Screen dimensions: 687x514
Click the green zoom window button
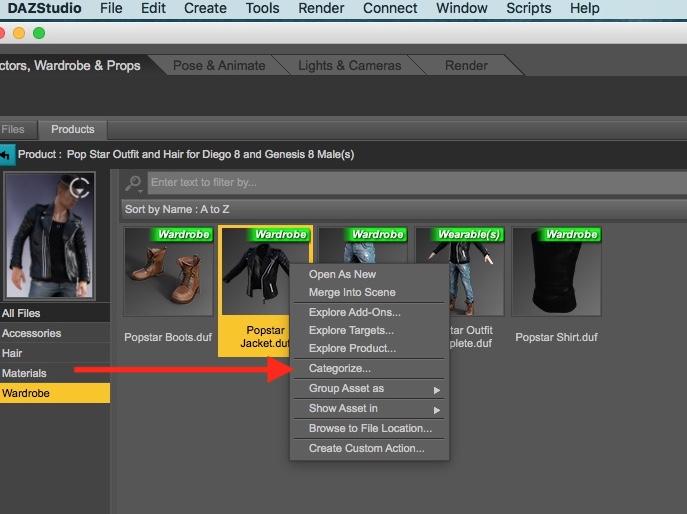tap(39, 33)
